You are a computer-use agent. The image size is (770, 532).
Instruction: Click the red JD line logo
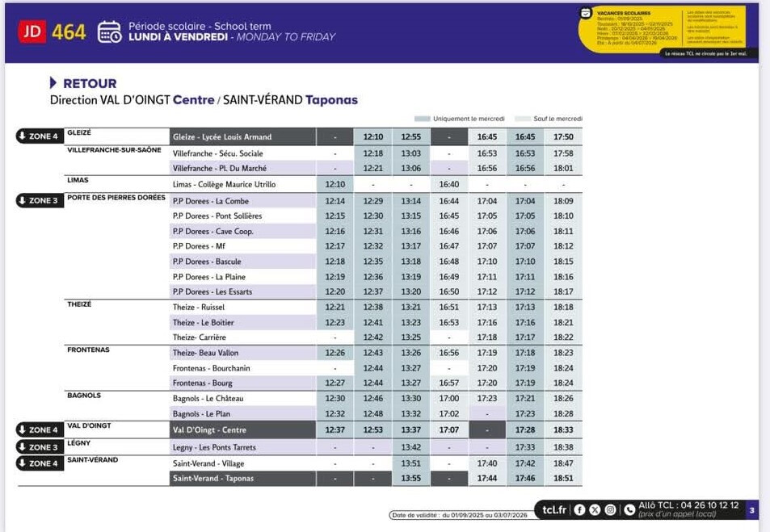[32, 32]
